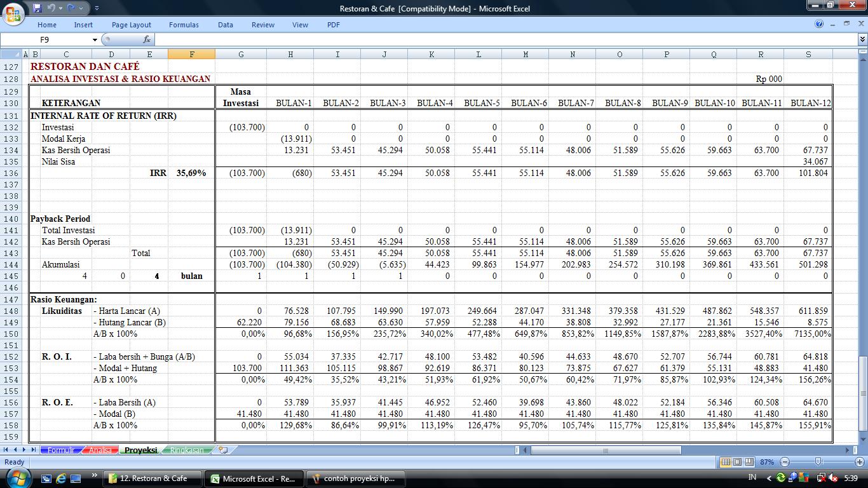Click inside the formula bar
Screen dimensions: 868x488
(x=505, y=39)
